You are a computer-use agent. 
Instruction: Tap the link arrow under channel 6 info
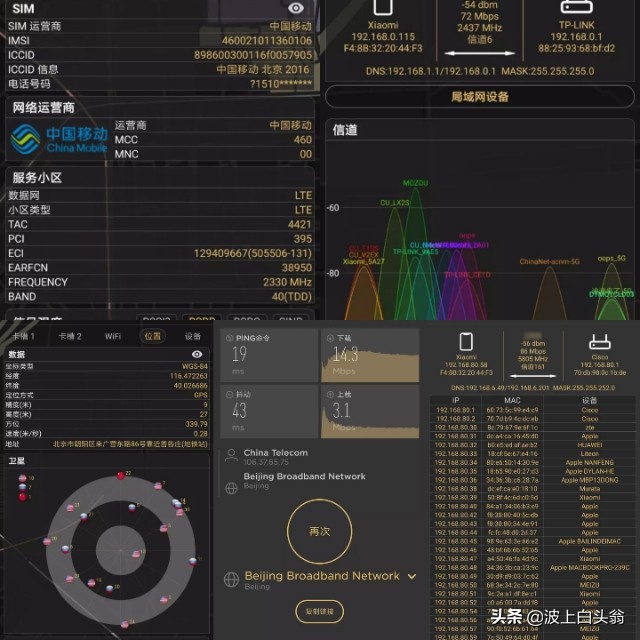(x=480, y=53)
